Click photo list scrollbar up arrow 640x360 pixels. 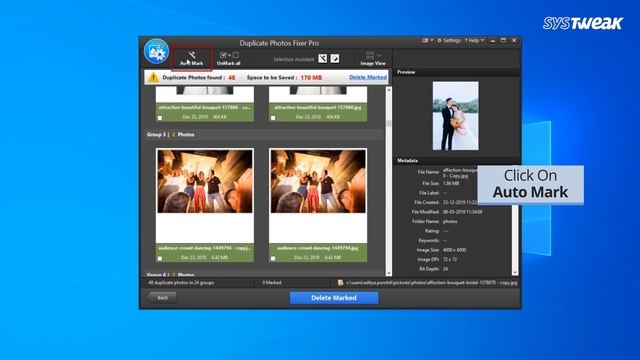[x=389, y=90]
